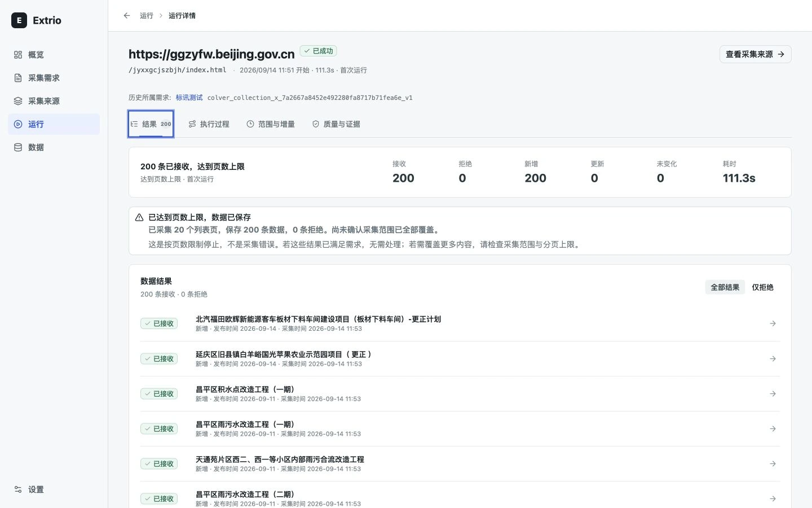Click arrow on 昌平区雨污水改造工程（一期） row

point(773,429)
